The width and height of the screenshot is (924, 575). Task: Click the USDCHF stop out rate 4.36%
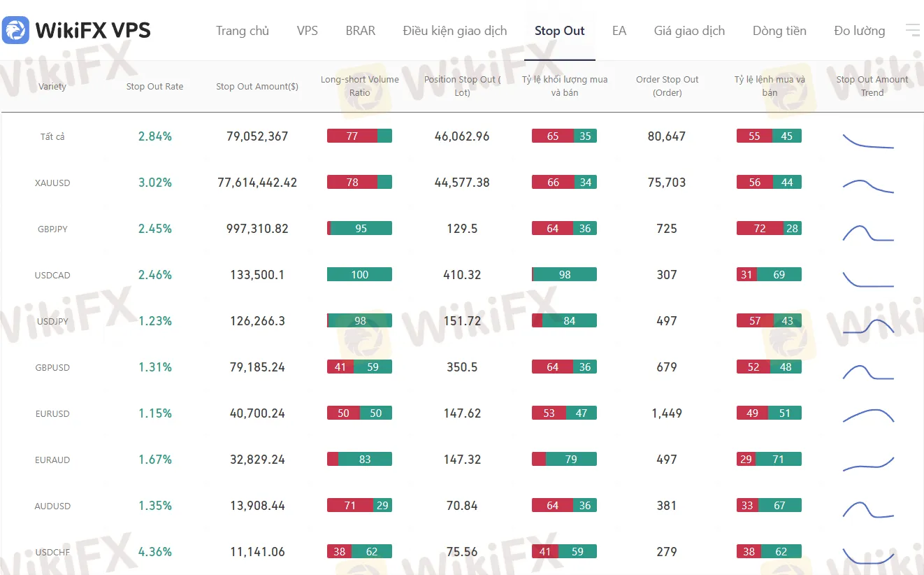pos(154,552)
